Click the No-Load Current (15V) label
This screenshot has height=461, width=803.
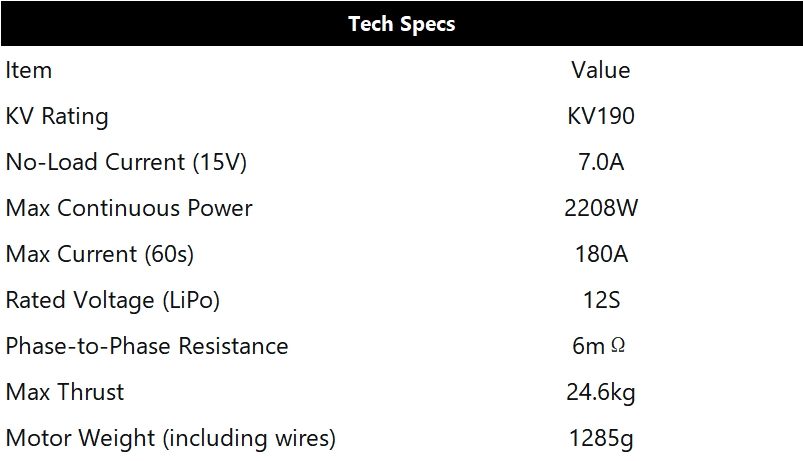click(x=126, y=162)
